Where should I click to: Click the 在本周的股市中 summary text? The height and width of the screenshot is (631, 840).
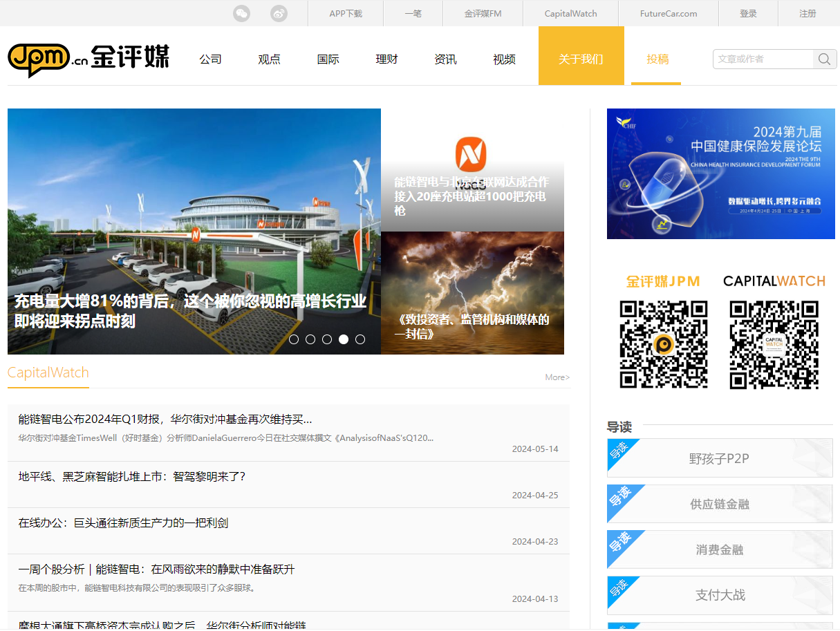(138, 588)
